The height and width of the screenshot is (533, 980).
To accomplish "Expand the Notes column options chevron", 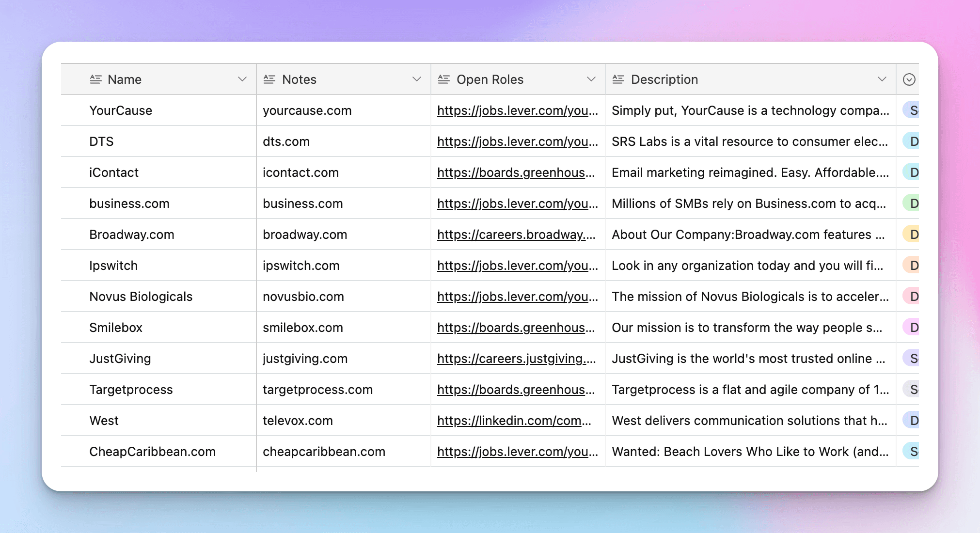I will [417, 79].
